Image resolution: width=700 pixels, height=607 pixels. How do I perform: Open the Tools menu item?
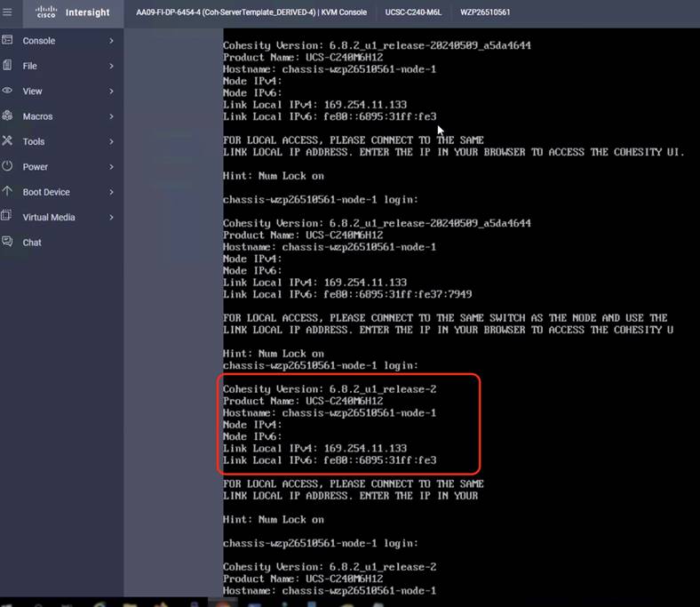[x=61, y=141]
